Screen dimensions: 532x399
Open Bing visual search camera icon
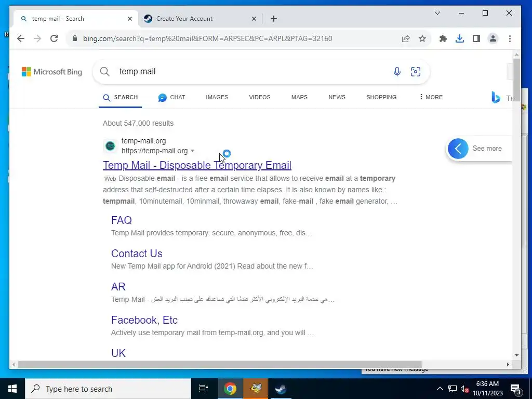[x=415, y=72]
